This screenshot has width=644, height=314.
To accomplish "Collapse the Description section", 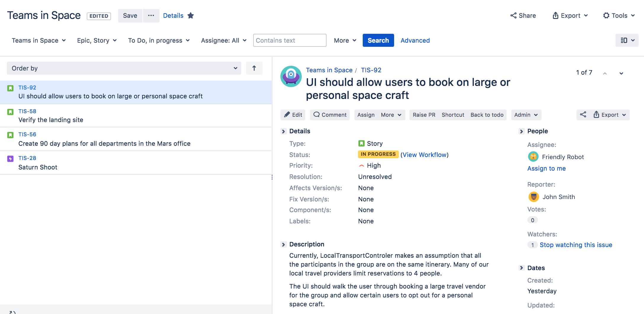I will point(283,244).
